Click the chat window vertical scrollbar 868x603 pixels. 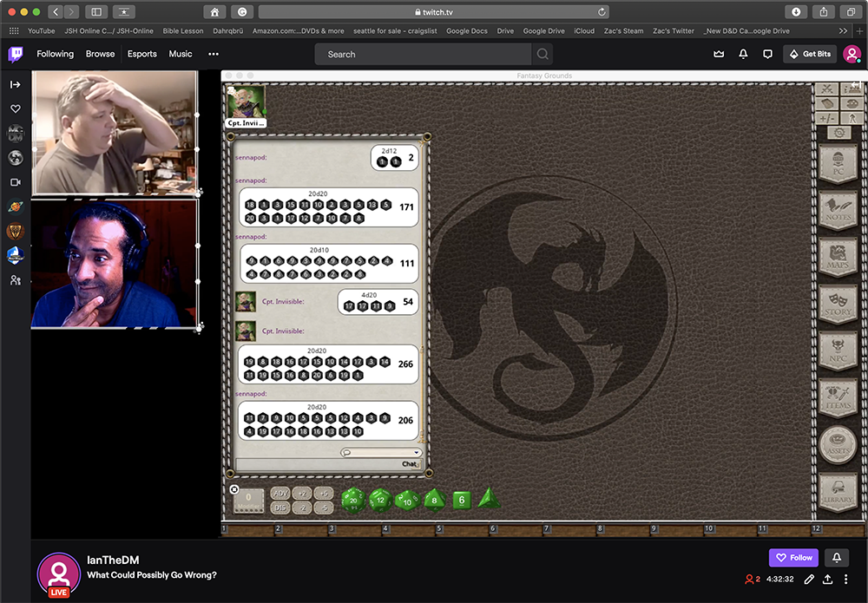tap(423, 394)
